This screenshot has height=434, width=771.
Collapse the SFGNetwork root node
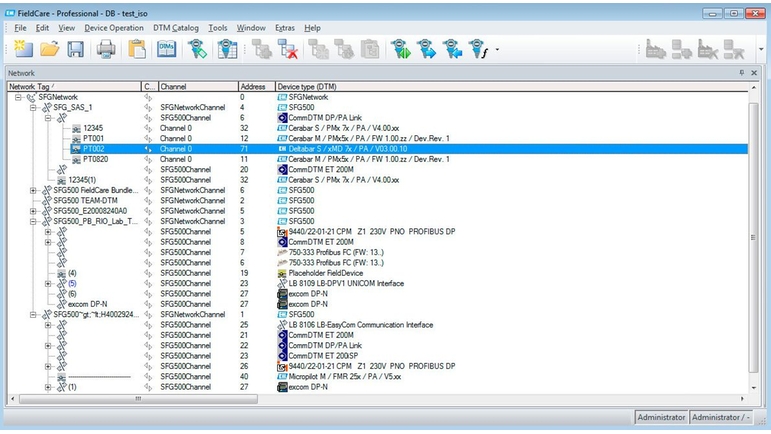pyautogui.click(x=19, y=97)
